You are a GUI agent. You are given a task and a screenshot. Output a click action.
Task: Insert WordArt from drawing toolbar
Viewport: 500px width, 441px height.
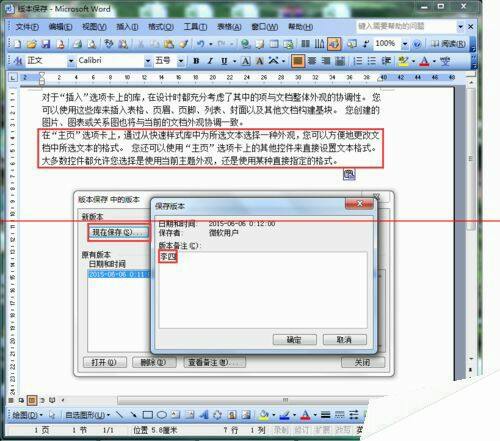[x=204, y=415]
